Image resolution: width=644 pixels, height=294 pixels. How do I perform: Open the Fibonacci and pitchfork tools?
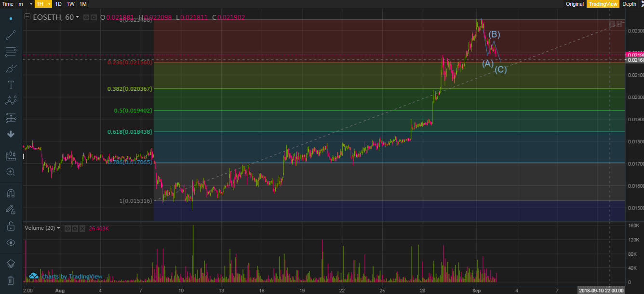pos(11,51)
